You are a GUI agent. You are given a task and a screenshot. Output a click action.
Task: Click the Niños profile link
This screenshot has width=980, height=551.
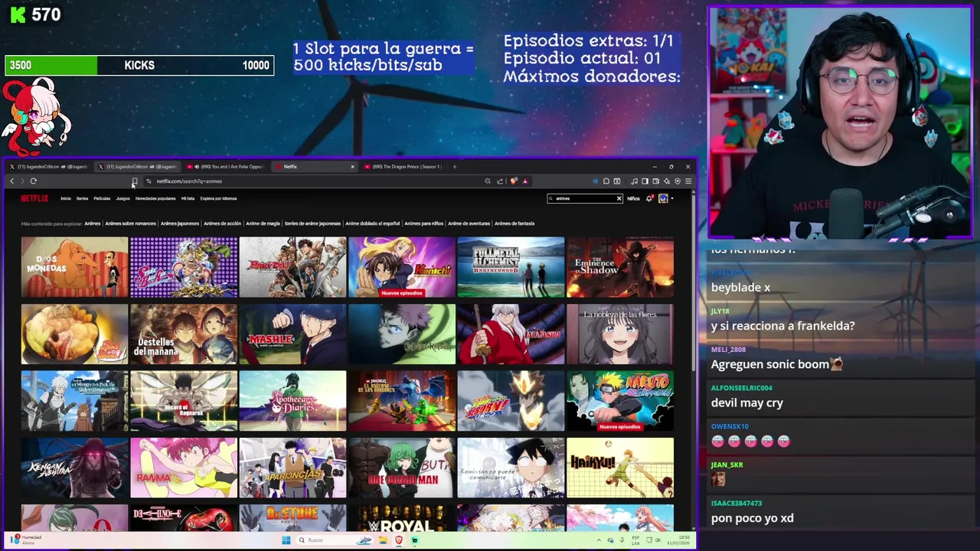click(x=633, y=198)
